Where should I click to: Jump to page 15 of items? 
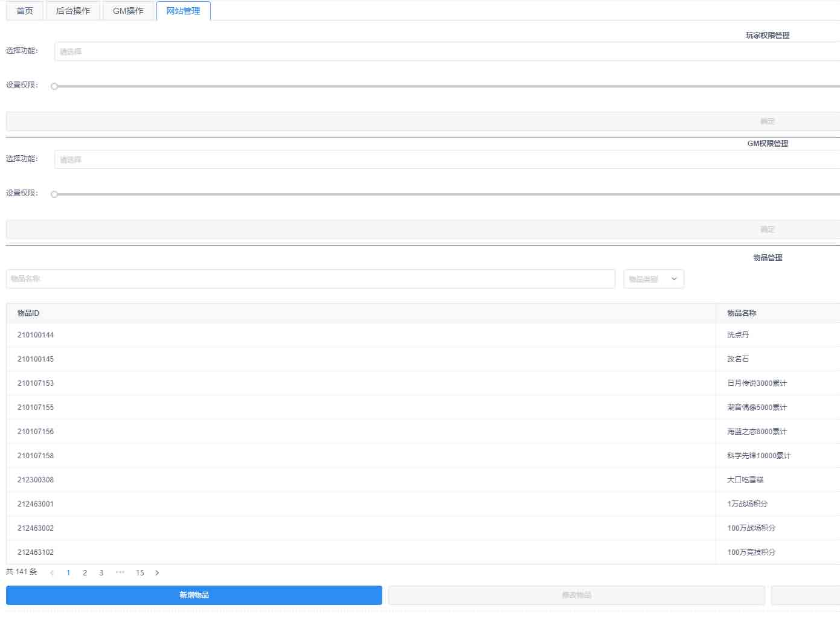click(139, 573)
